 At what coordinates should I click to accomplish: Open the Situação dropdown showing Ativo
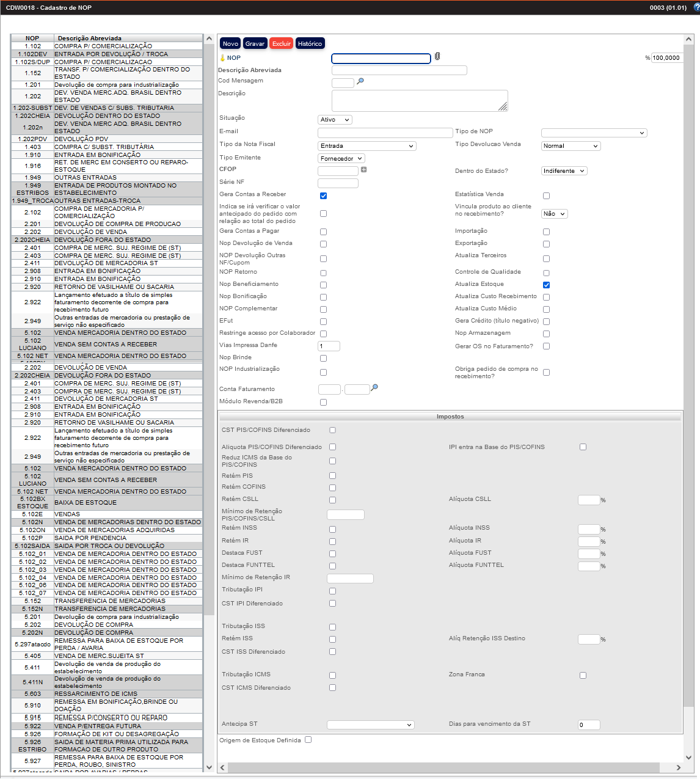click(335, 119)
